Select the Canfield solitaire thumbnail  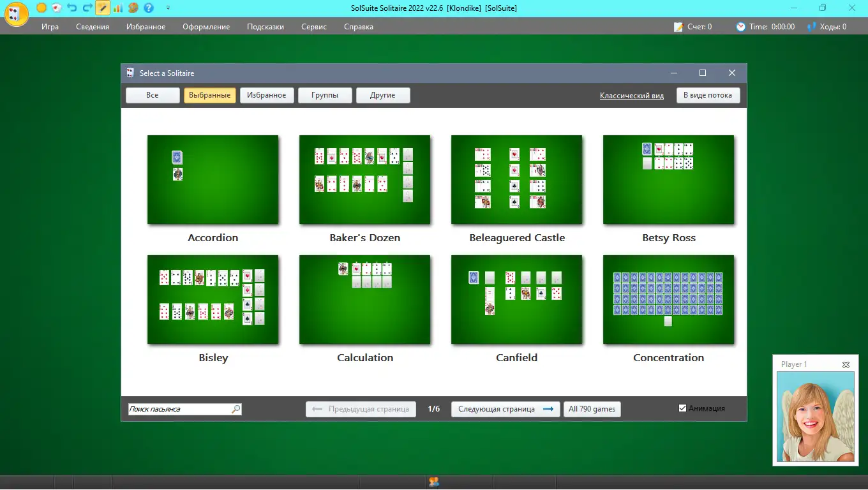coord(516,299)
